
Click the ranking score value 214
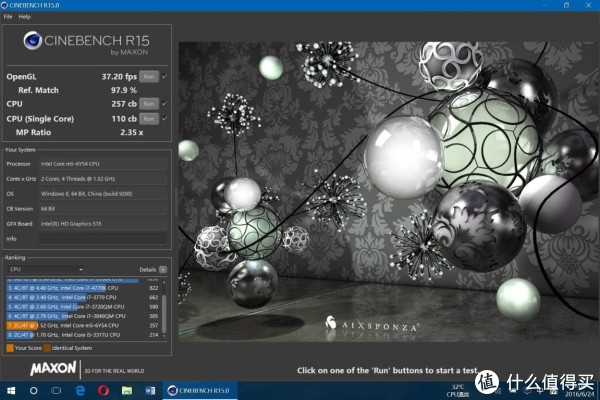click(x=154, y=335)
